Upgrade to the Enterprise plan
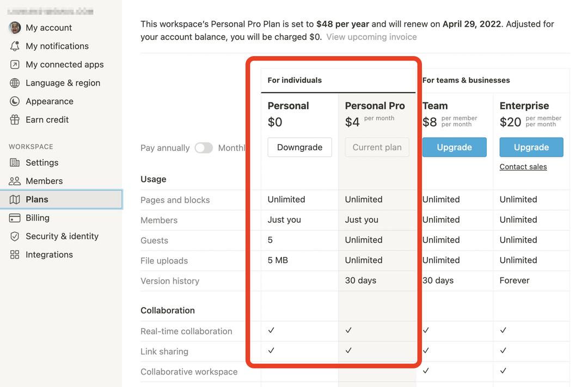This screenshot has height=387, width=588. (x=531, y=148)
